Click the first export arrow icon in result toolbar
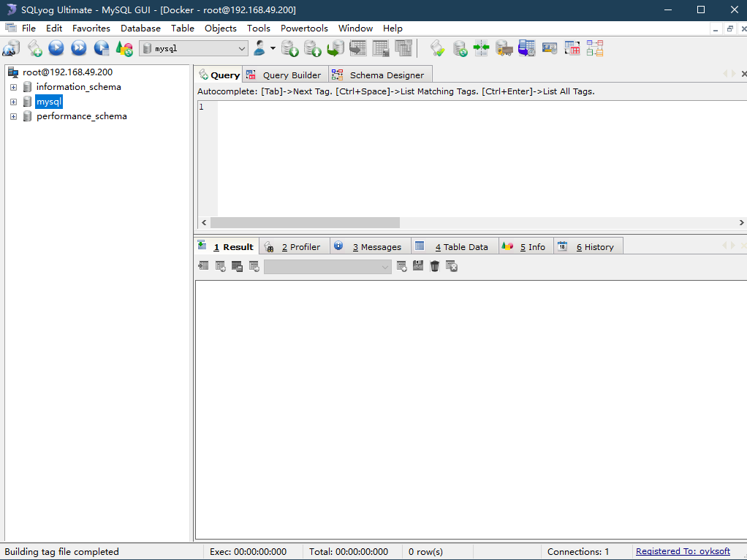 pos(203,265)
